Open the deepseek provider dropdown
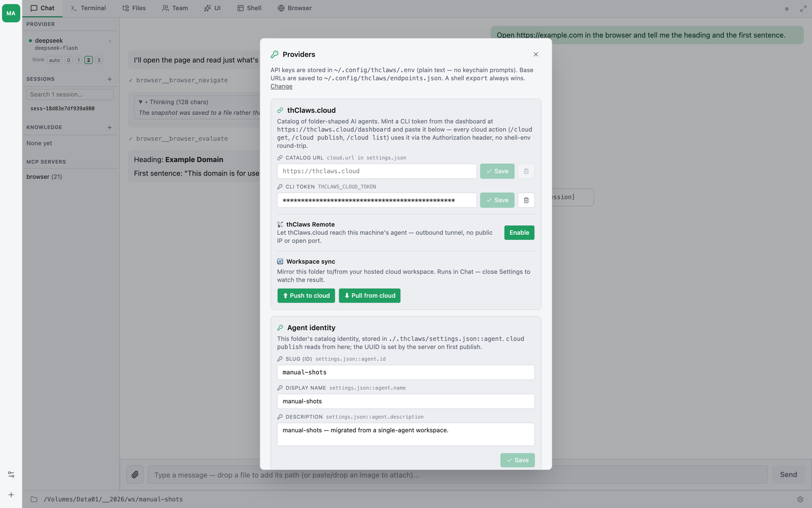Image resolution: width=812 pixels, height=508 pixels. (110, 41)
